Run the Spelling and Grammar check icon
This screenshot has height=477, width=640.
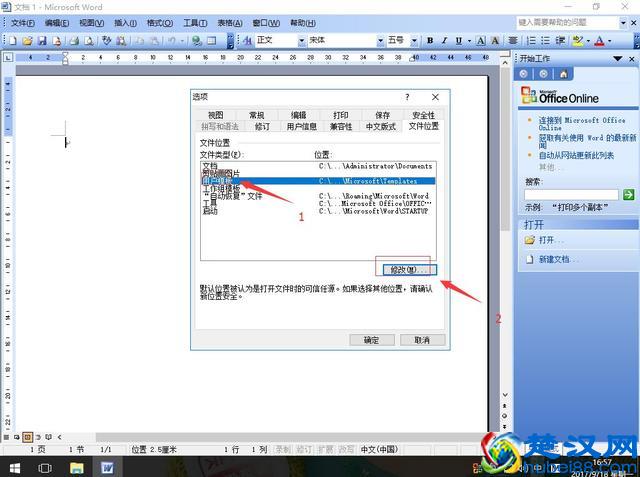(107, 40)
